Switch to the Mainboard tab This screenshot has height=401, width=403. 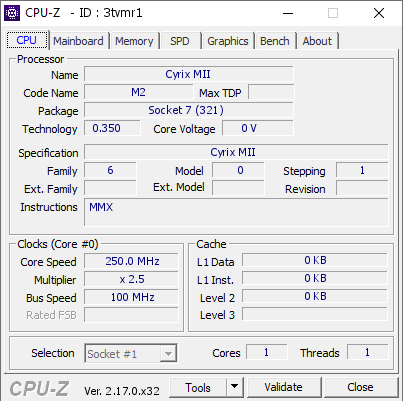pyautogui.click(x=78, y=41)
